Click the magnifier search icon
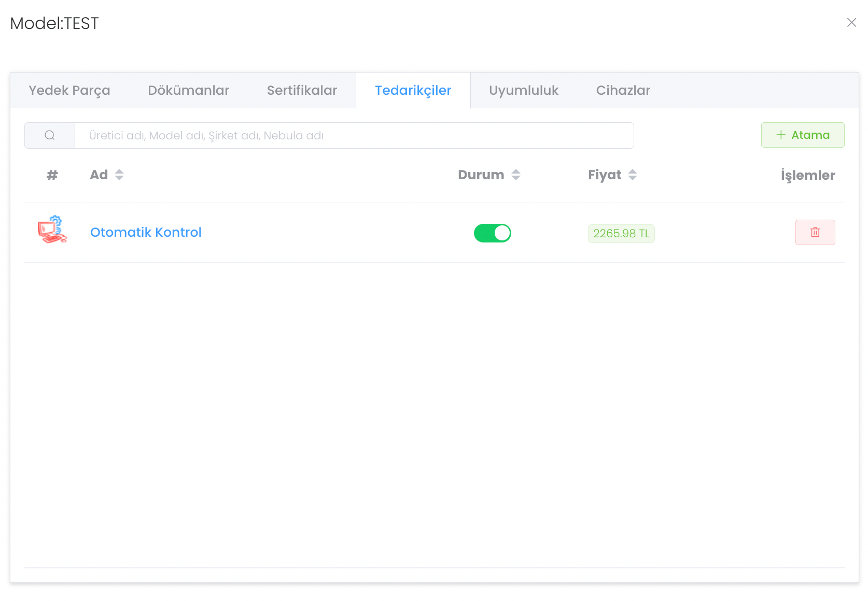This screenshot has height=601, width=868. [x=50, y=135]
